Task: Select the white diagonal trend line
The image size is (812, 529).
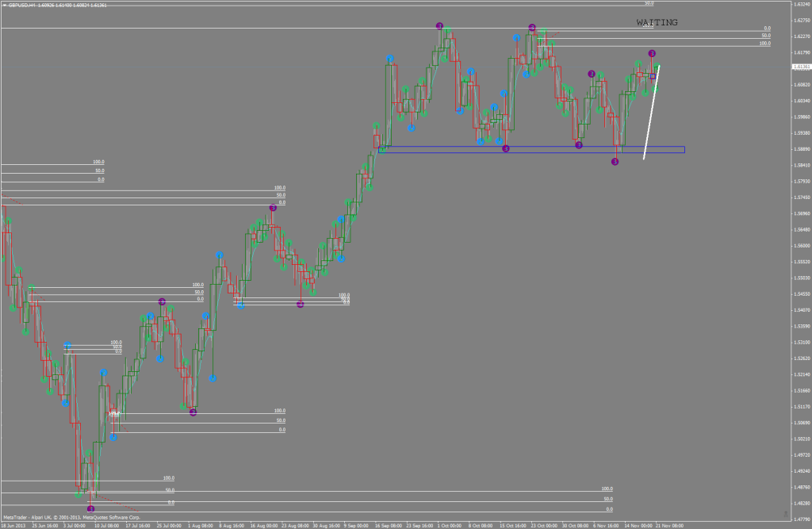Action: click(x=652, y=112)
